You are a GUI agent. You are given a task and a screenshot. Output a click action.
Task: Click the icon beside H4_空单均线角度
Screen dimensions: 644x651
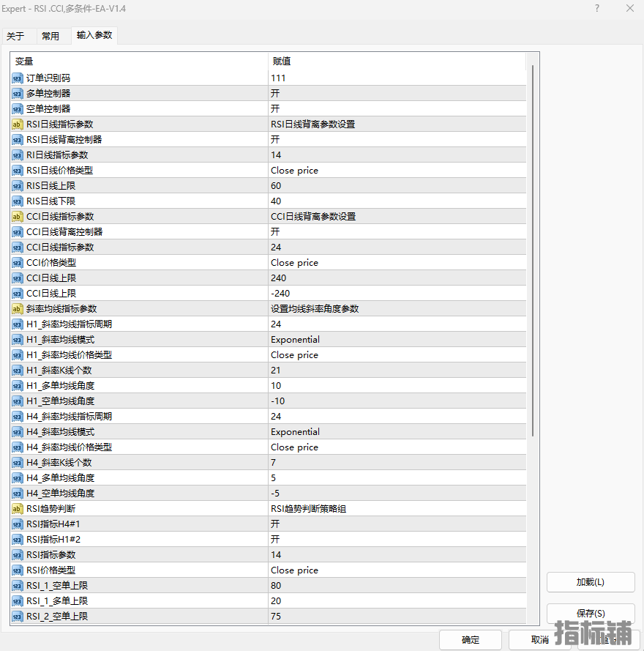coord(17,494)
